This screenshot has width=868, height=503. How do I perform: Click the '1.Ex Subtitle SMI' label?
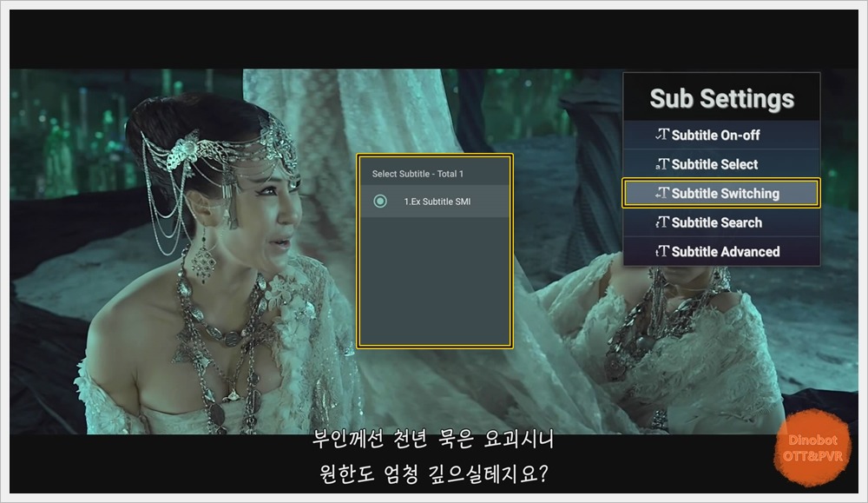437,202
